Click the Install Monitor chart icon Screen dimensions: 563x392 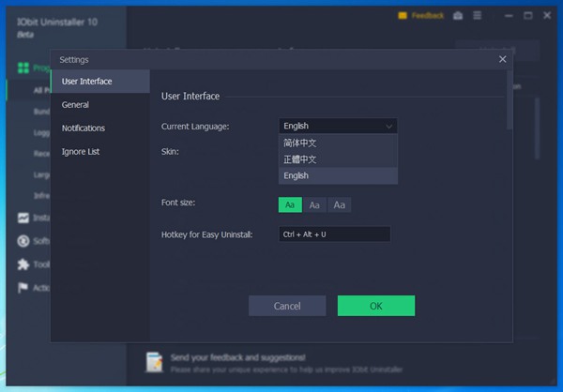[23, 218]
